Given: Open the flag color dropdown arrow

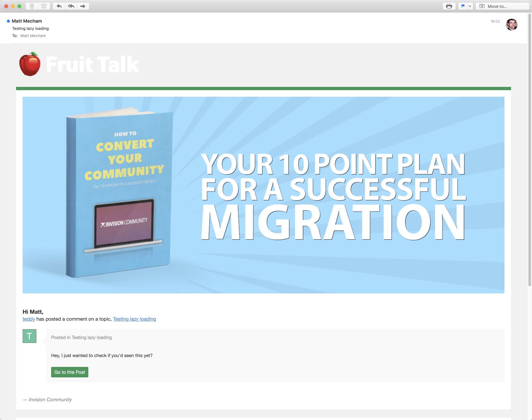Looking at the screenshot, I should point(470,6).
